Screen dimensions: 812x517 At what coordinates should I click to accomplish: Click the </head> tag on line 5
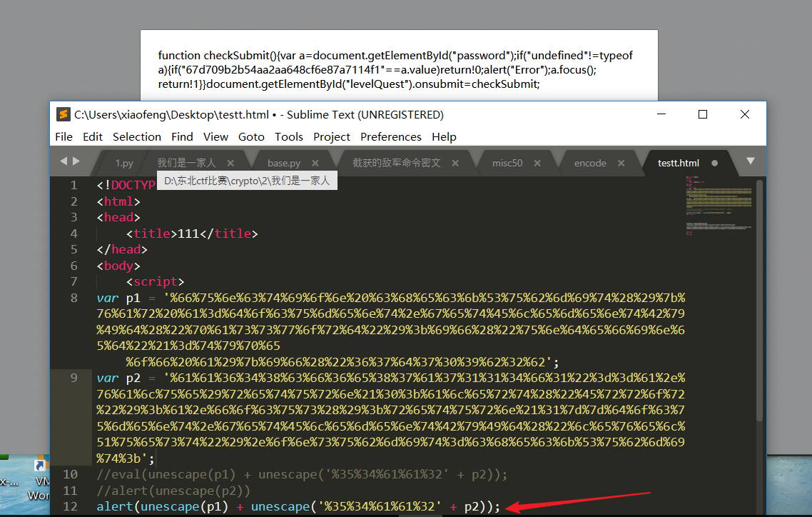click(122, 250)
